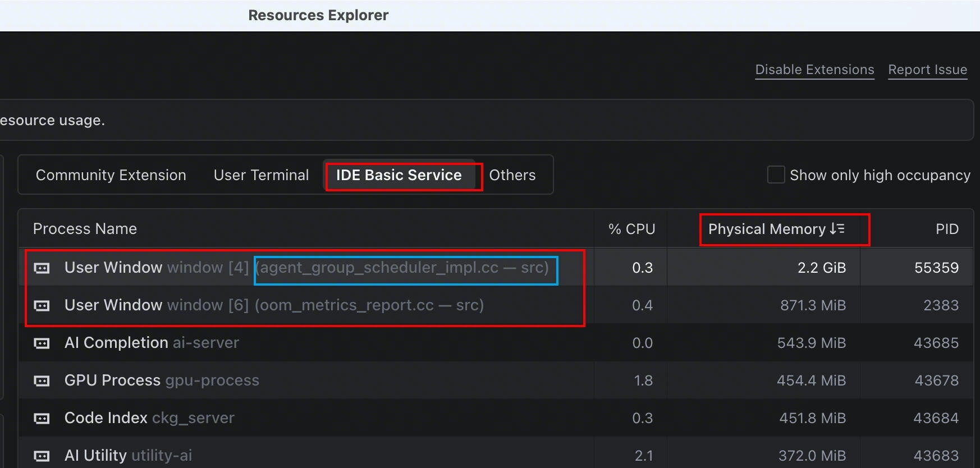Click the Resources Explorer window title
The width and height of the screenshot is (980, 468).
click(x=318, y=15)
